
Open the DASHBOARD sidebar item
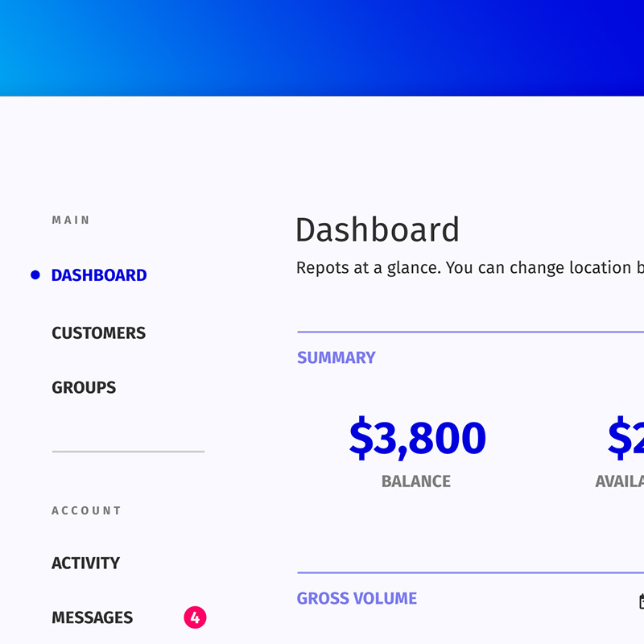click(99, 275)
